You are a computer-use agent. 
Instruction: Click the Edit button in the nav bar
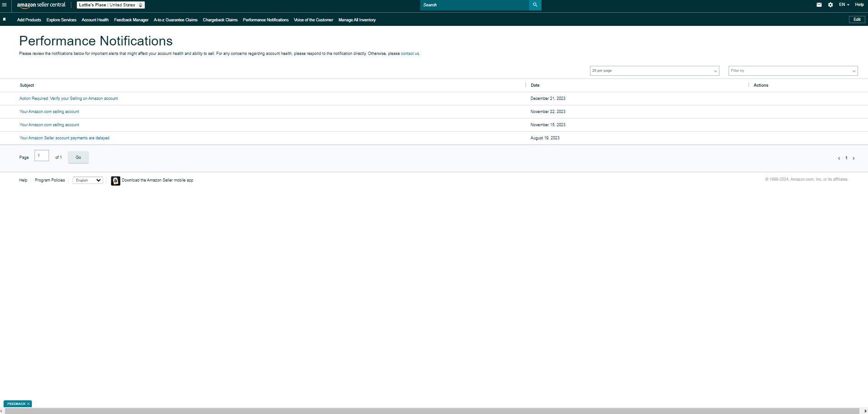(x=857, y=20)
